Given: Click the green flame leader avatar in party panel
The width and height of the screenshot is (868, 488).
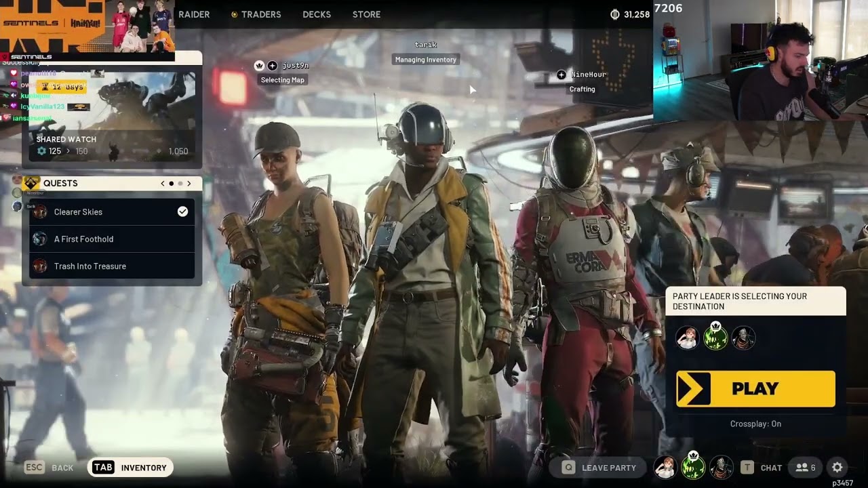Looking at the screenshot, I should click(x=715, y=337).
